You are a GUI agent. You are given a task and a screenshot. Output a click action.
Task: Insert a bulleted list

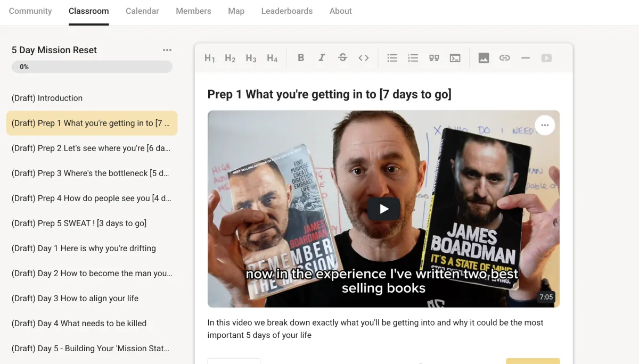[x=392, y=58]
